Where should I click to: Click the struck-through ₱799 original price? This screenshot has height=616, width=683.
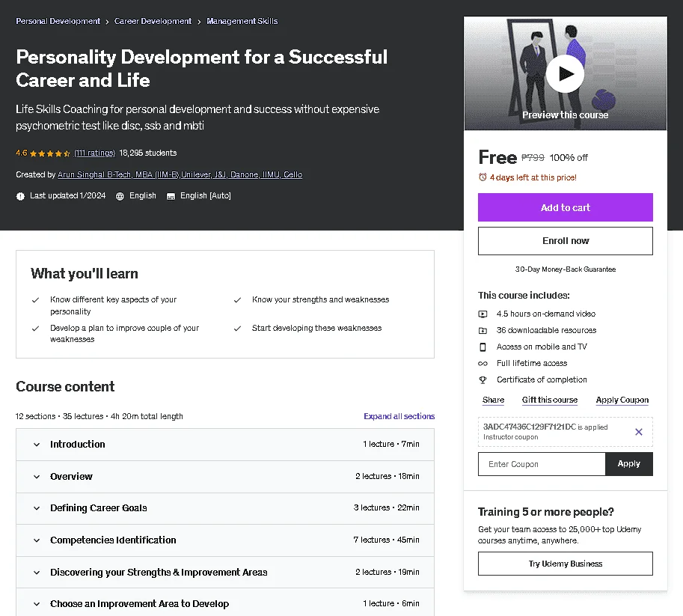pyautogui.click(x=533, y=157)
